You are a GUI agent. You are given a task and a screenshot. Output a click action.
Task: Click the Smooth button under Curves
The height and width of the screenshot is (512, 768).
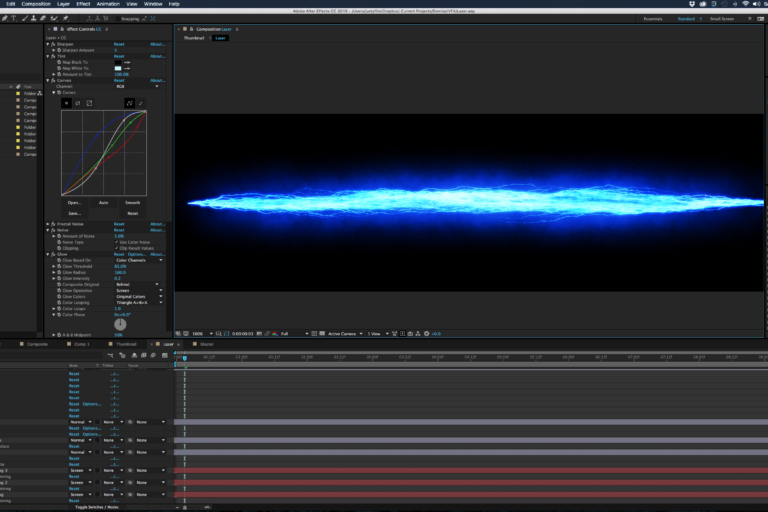point(133,202)
